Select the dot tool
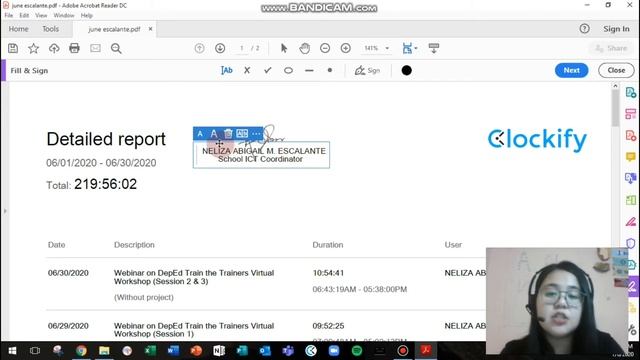 point(330,70)
